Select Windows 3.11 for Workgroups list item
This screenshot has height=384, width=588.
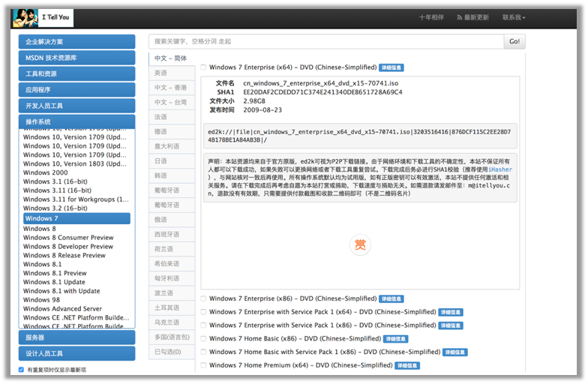[76, 199]
